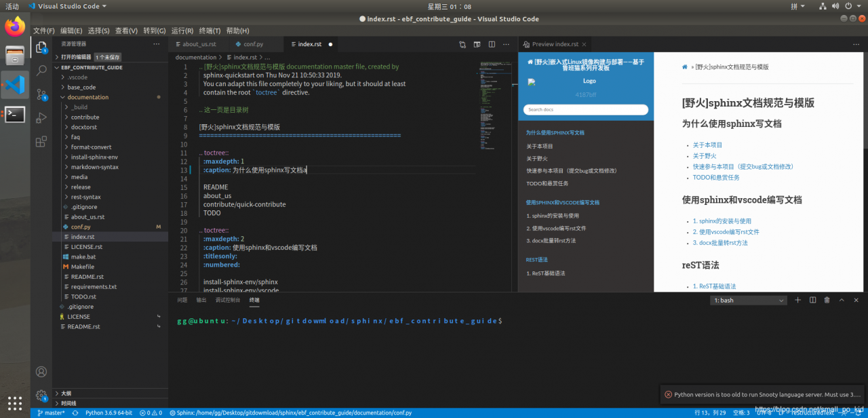The width and height of the screenshot is (868, 418).
Task: Kill the terminal with the trash icon
Action: [827, 300]
